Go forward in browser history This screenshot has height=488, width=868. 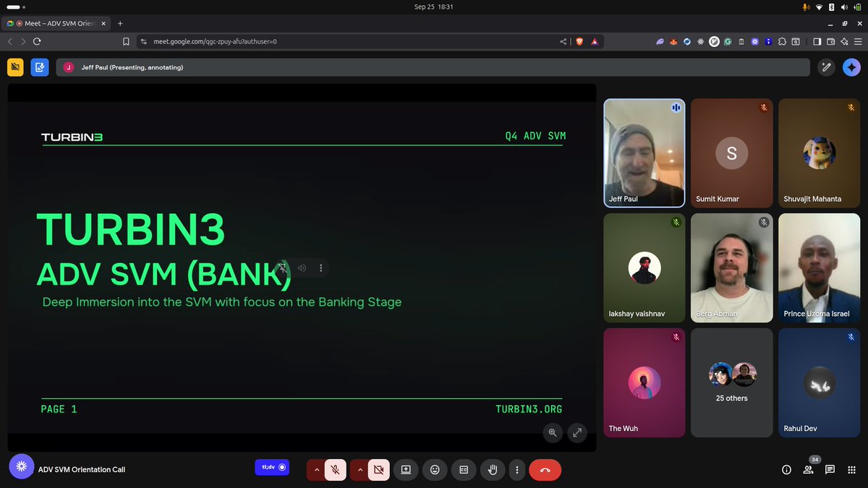point(24,41)
